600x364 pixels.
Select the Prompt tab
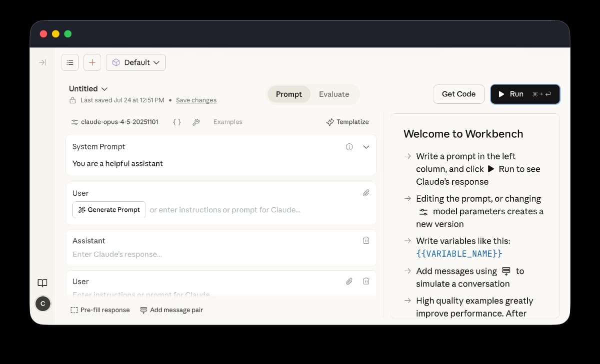pyautogui.click(x=289, y=94)
